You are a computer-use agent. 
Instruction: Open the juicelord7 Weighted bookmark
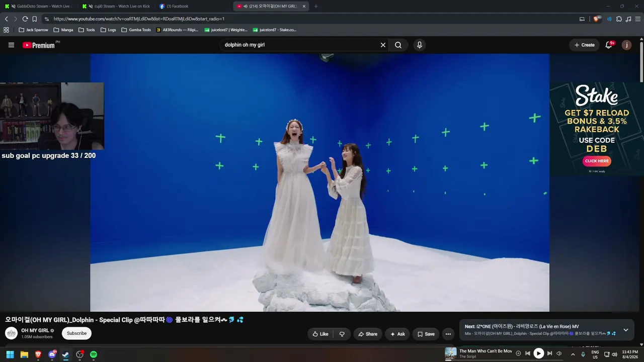226,30
